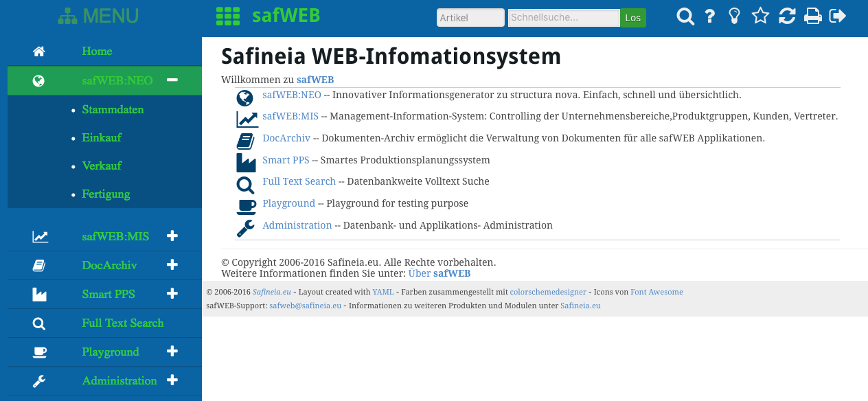Screen dimensions: 868x401
Task: Click the house icon in sidebar
Action: 39,51
